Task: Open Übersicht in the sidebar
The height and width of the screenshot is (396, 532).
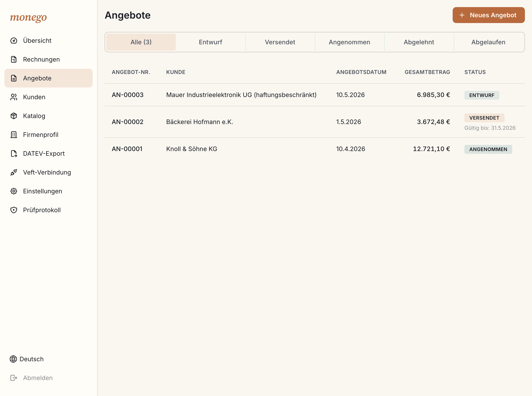Action: 49,41
